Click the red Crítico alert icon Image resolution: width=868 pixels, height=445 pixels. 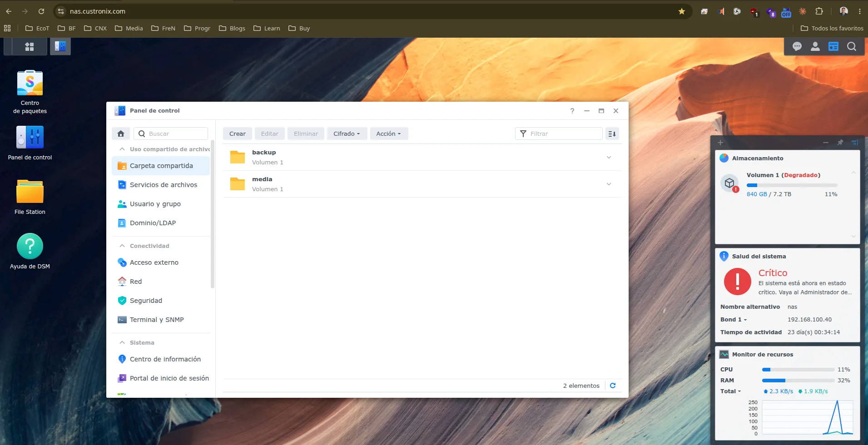tap(737, 282)
